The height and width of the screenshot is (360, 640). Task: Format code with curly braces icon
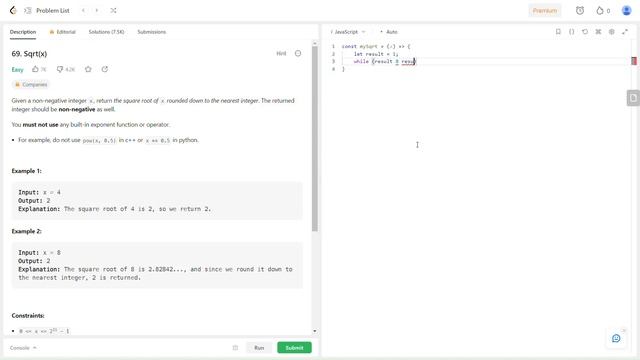tap(571, 32)
